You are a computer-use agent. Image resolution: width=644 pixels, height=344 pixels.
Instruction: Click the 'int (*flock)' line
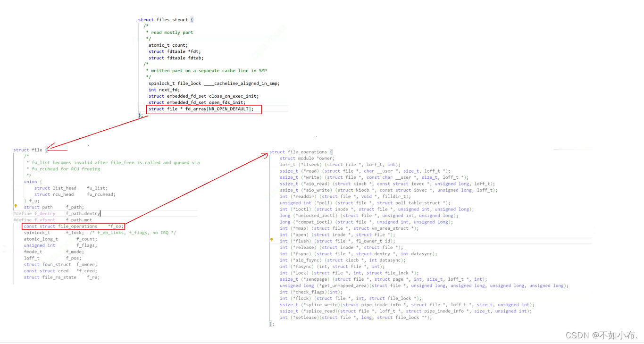[x=351, y=299]
